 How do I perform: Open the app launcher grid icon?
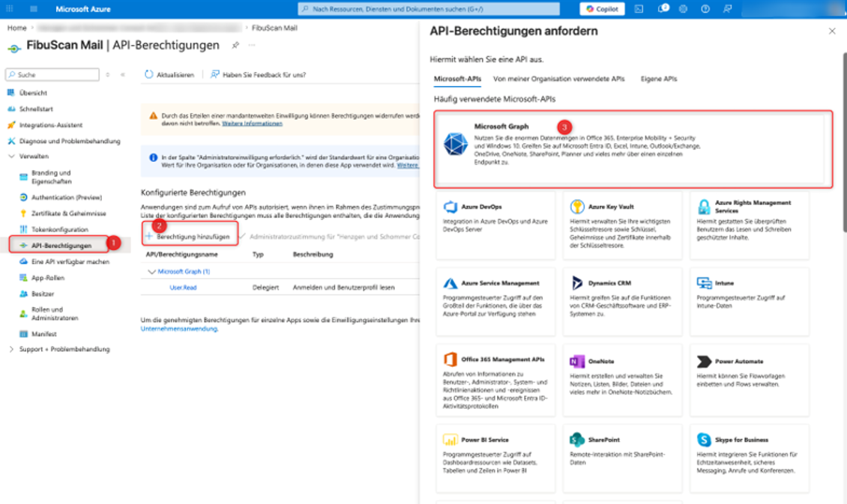(x=10, y=9)
